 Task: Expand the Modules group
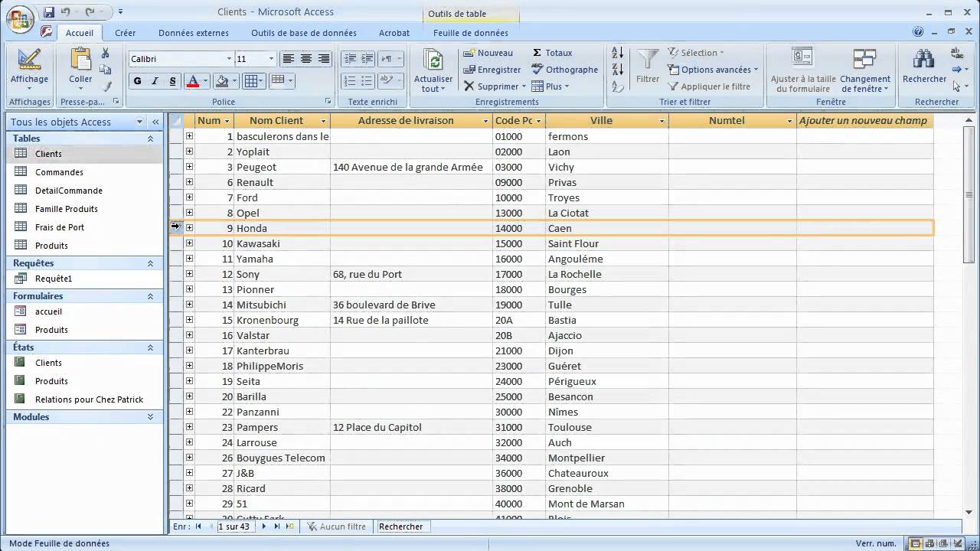[150, 417]
